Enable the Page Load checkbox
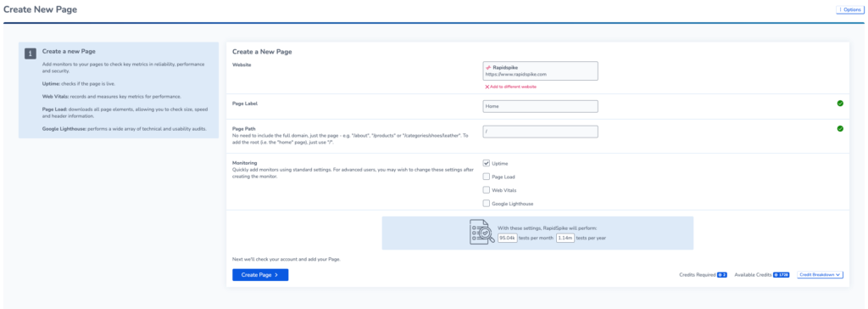 tap(486, 177)
